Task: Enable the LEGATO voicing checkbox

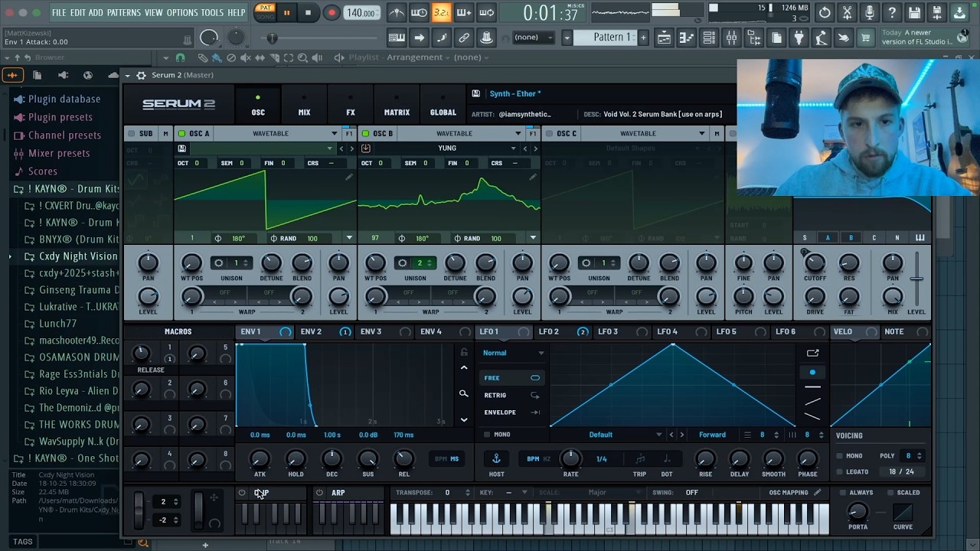Action: [840, 472]
